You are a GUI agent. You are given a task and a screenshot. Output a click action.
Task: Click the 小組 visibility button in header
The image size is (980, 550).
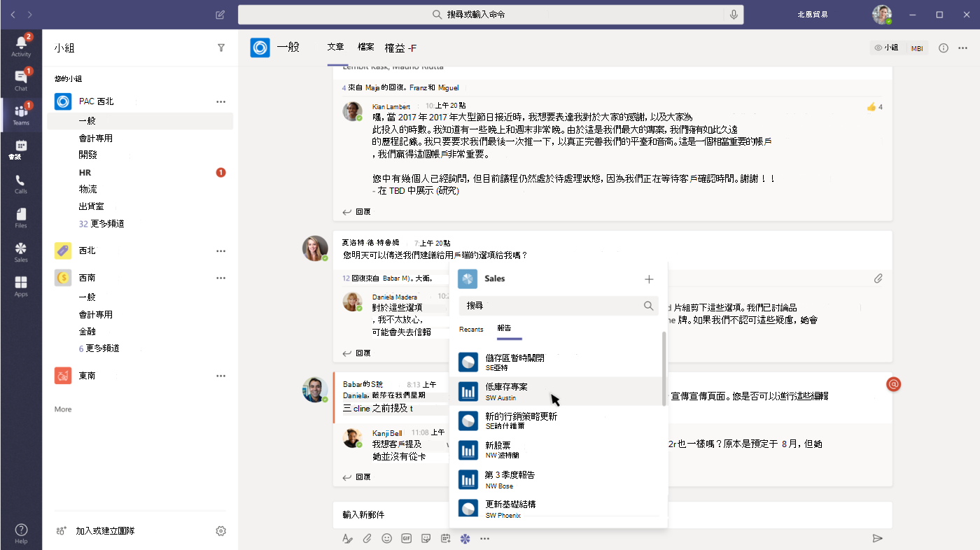pos(886,48)
